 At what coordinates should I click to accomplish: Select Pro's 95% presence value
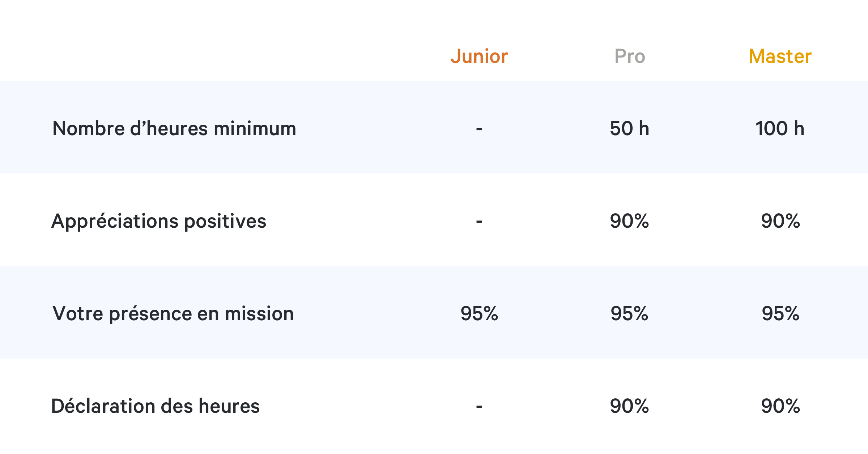[630, 314]
